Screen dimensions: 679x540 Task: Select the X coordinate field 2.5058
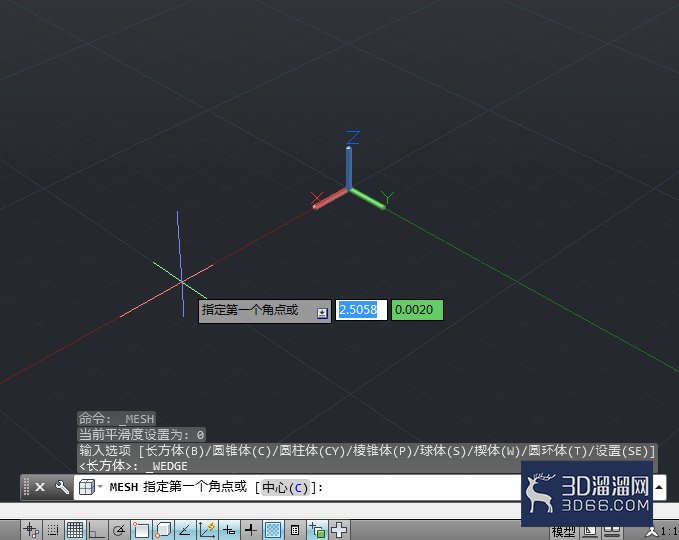[361, 310]
